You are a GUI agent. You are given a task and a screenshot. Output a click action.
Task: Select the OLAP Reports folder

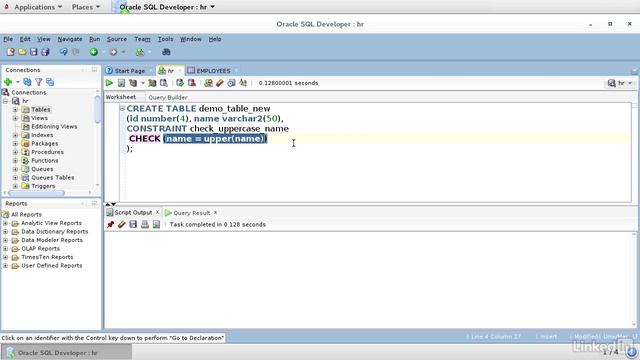[x=40, y=249]
